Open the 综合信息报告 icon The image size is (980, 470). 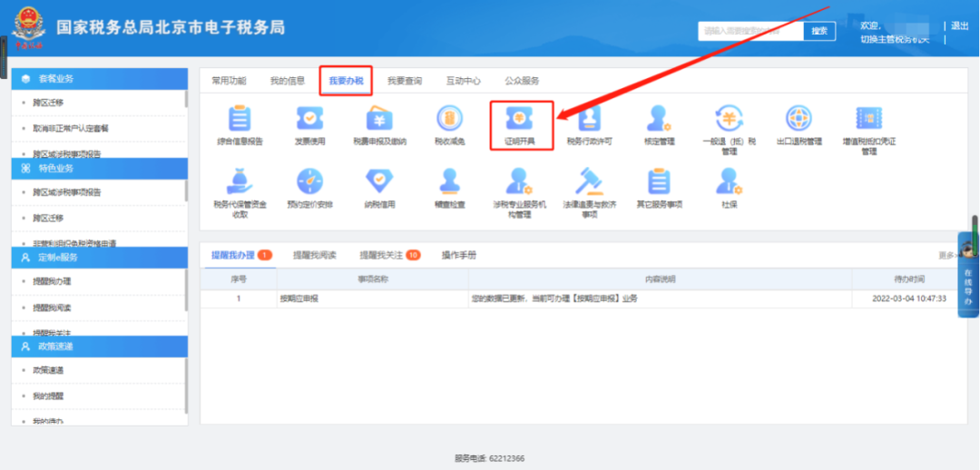240,118
